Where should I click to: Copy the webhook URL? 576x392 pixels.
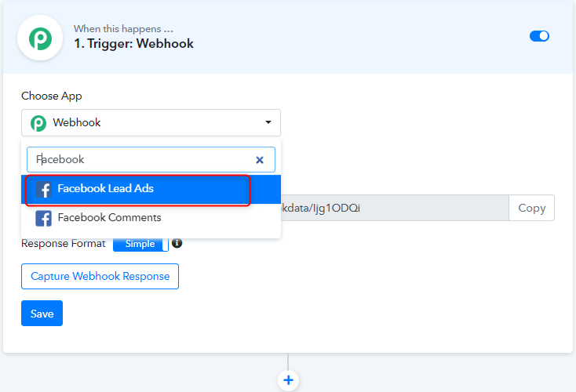pos(531,208)
